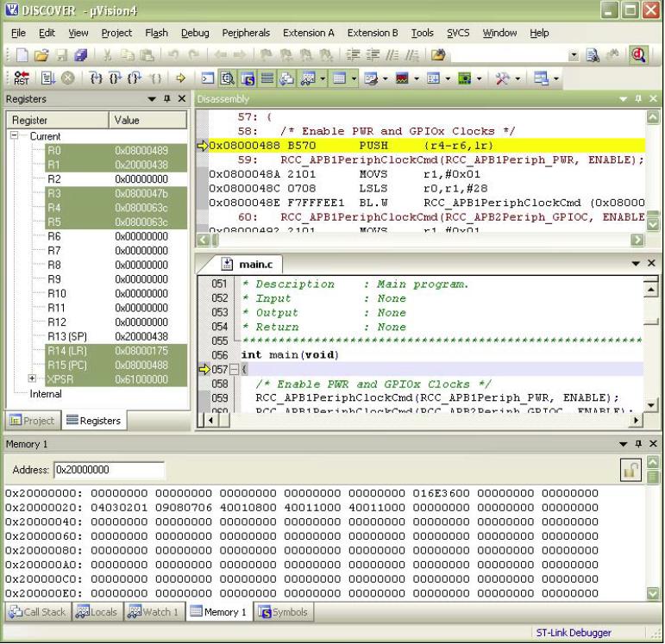Image resolution: width=665 pixels, height=644 pixels.
Task: Expand Toolbox dropdown arrow
Action: click(518, 78)
